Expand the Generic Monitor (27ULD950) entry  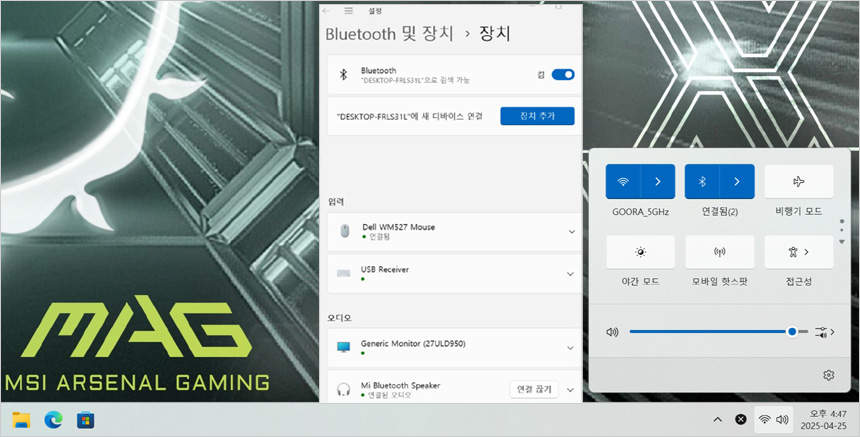coord(571,348)
